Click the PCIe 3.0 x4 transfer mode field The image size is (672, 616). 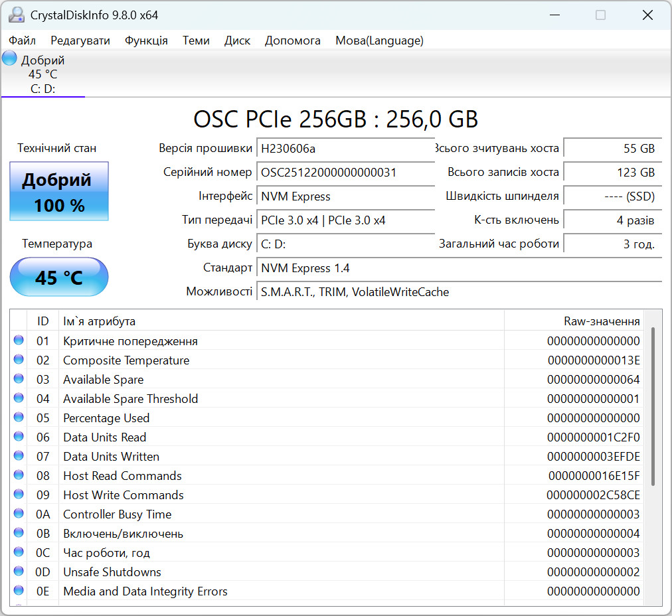pyautogui.click(x=345, y=220)
